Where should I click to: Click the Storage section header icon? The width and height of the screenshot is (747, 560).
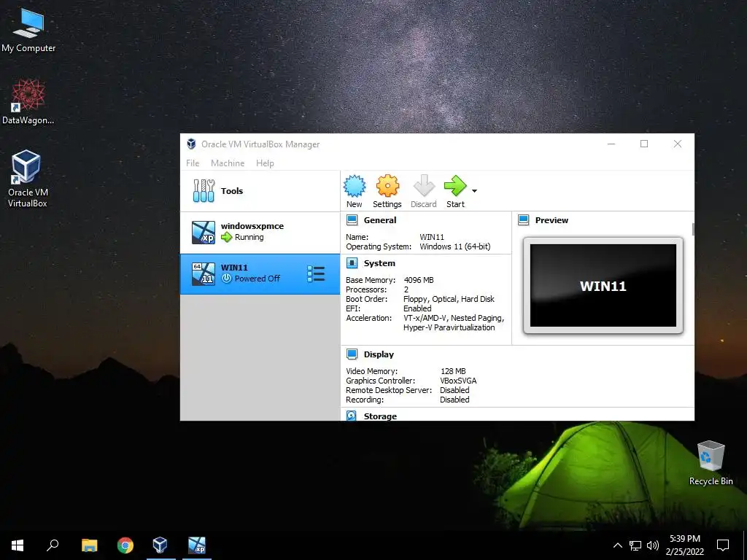point(352,416)
